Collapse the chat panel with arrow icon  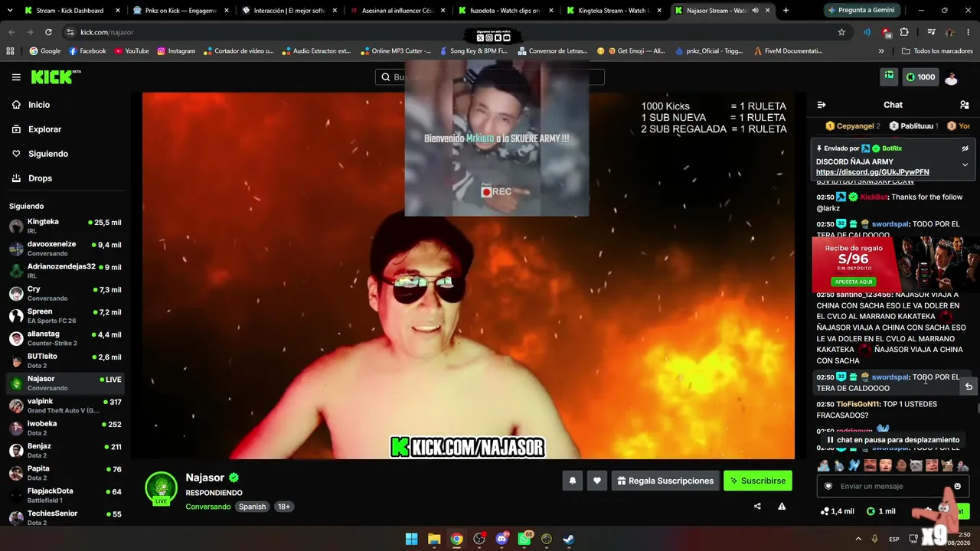(x=822, y=105)
